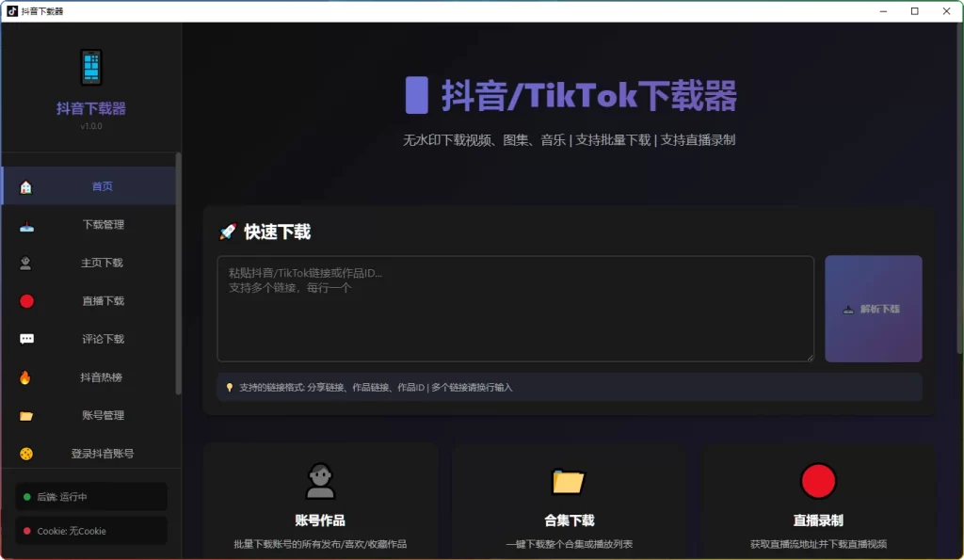964x560 pixels.
Task: Select the 评论下载 comment bubble icon
Action: pos(26,339)
